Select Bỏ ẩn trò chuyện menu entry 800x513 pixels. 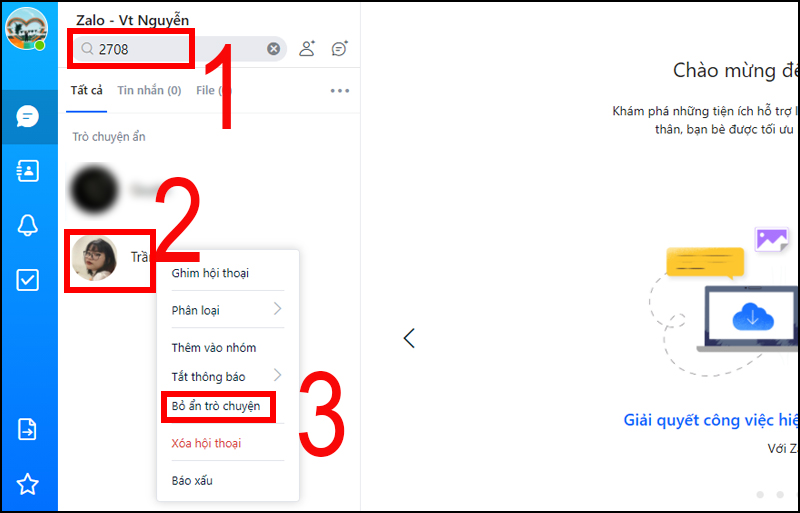click(216, 406)
